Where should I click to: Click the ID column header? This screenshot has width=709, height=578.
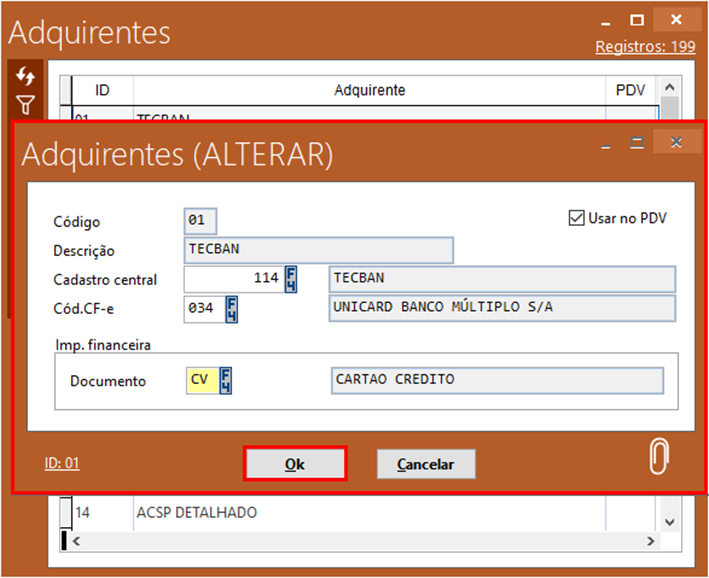(x=102, y=90)
